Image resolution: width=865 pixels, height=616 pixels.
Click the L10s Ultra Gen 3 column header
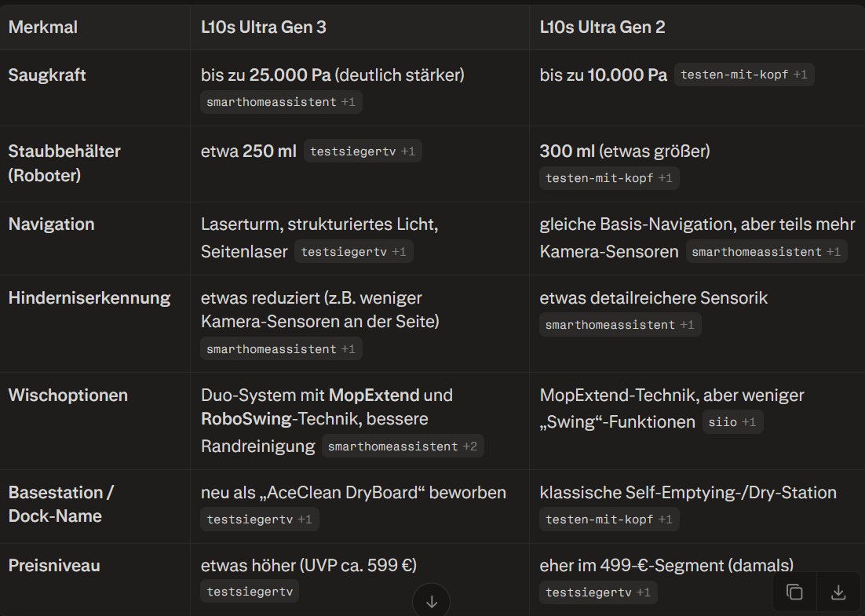tap(264, 27)
